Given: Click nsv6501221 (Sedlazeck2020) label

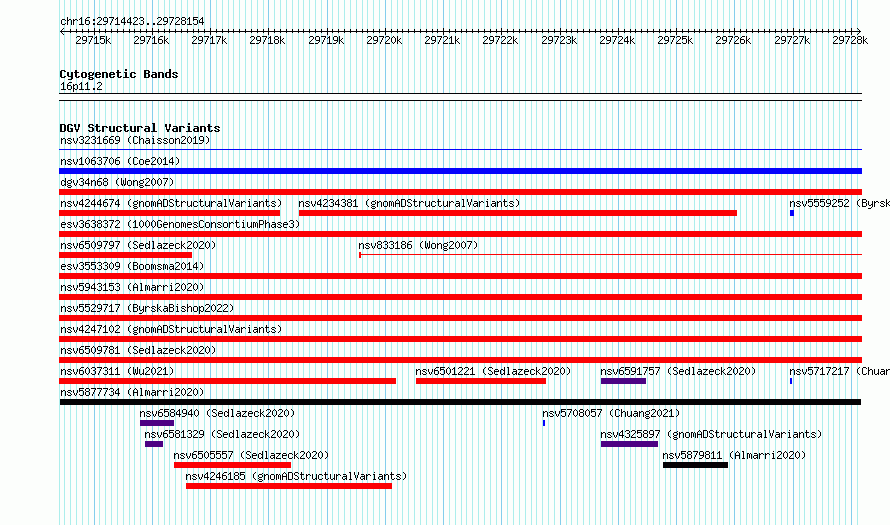Looking at the screenshot, I should [x=493, y=371].
